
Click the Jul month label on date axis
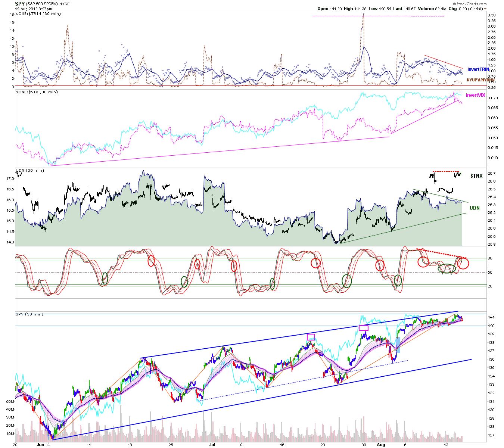point(212,445)
